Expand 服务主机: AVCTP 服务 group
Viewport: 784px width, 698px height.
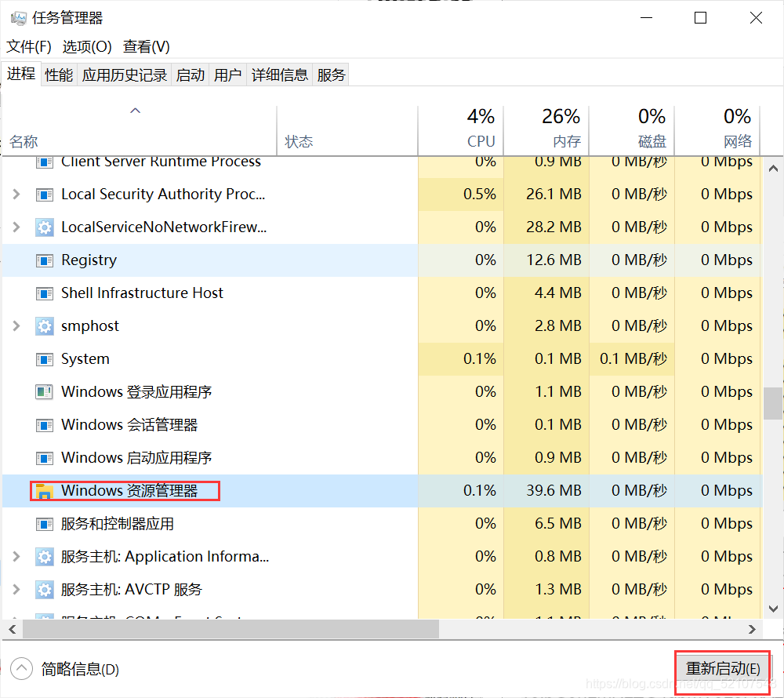[16, 590]
